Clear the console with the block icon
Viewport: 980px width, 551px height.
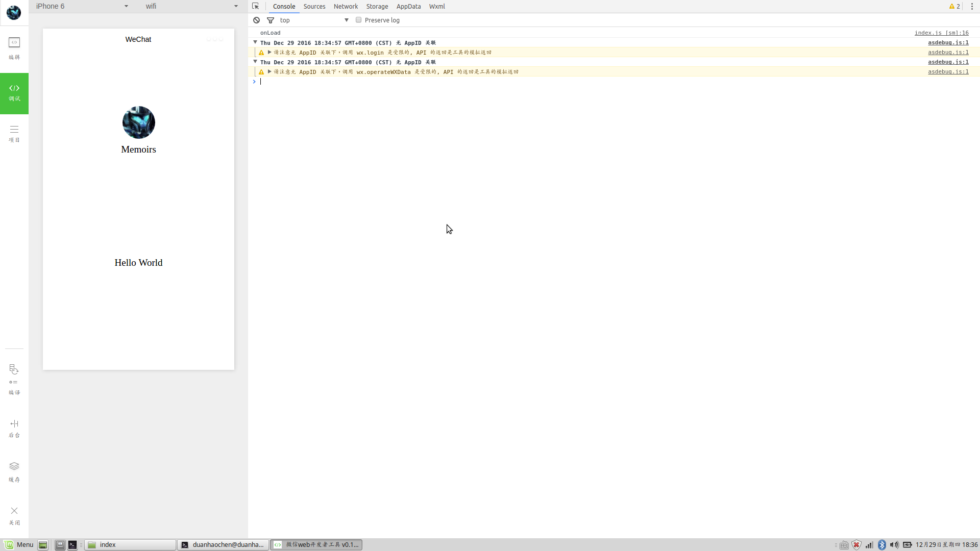(257, 20)
